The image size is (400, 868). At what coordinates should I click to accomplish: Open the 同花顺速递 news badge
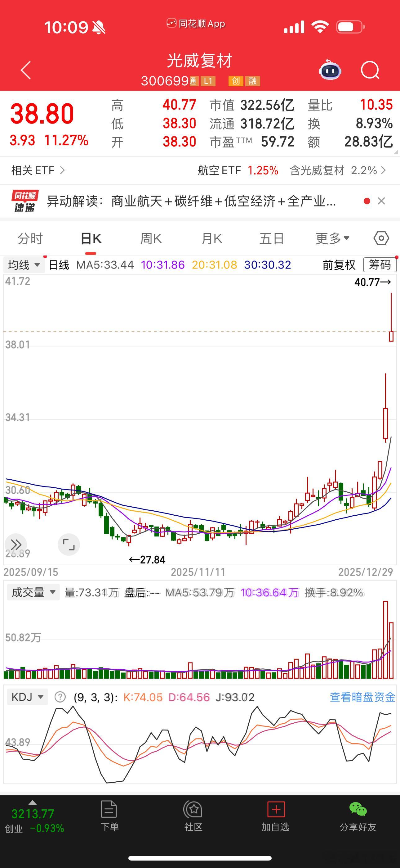coord(24,201)
